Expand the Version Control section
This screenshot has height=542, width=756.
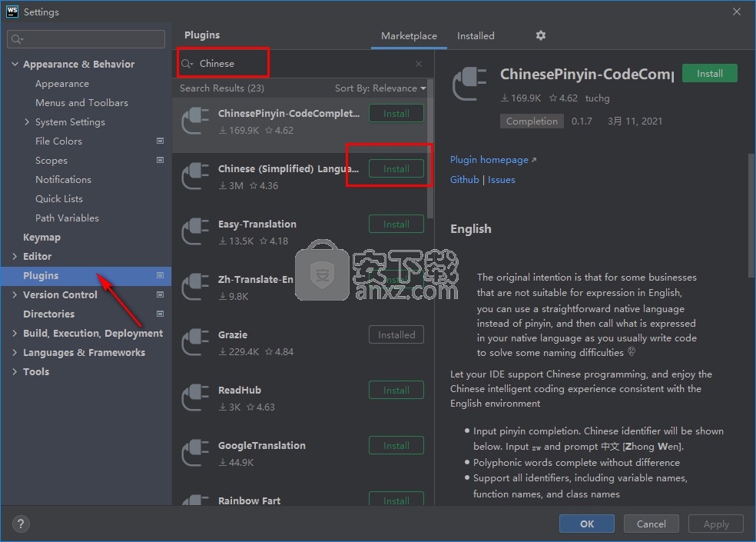point(15,294)
